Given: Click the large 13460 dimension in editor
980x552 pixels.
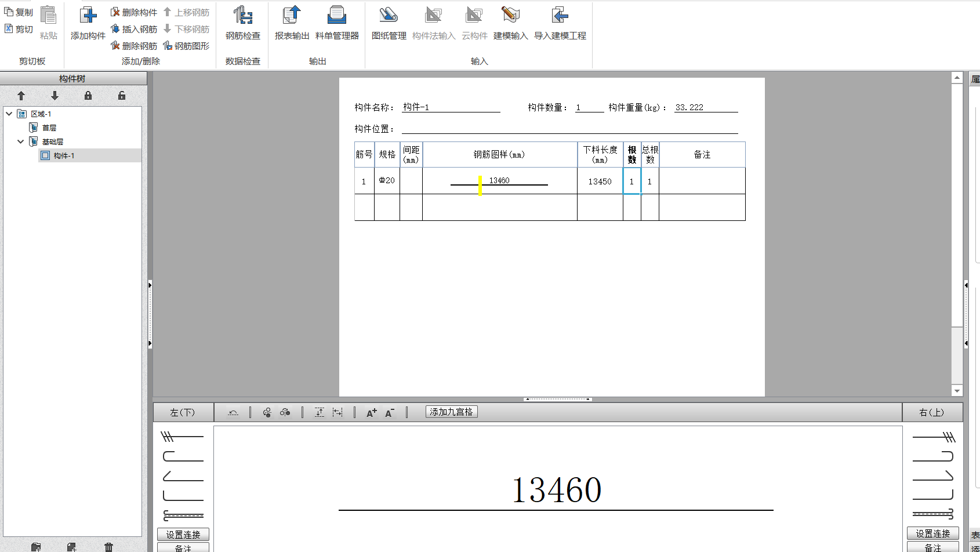Looking at the screenshot, I should [557, 490].
